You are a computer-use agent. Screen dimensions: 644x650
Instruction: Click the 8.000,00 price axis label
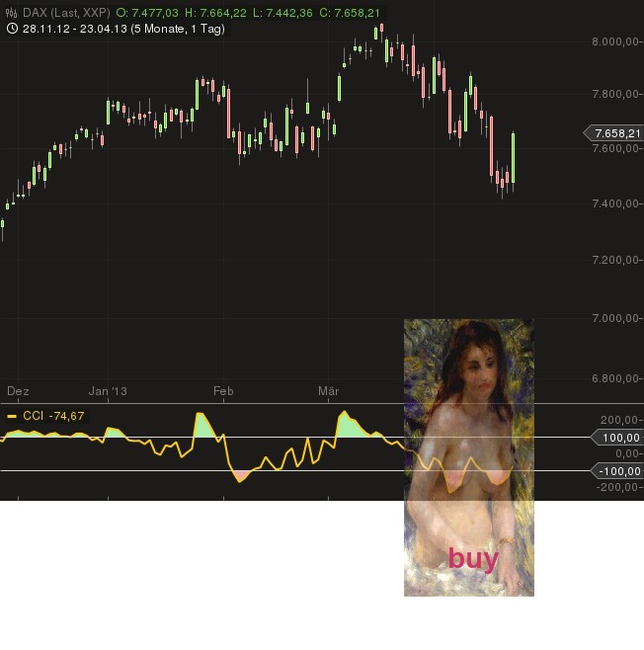(x=614, y=41)
